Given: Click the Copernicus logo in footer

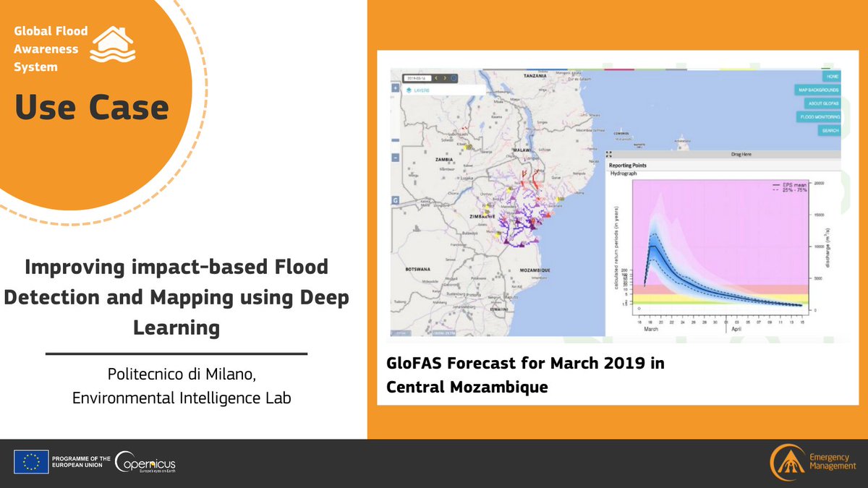Looking at the screenshot, I should [145, 463].
